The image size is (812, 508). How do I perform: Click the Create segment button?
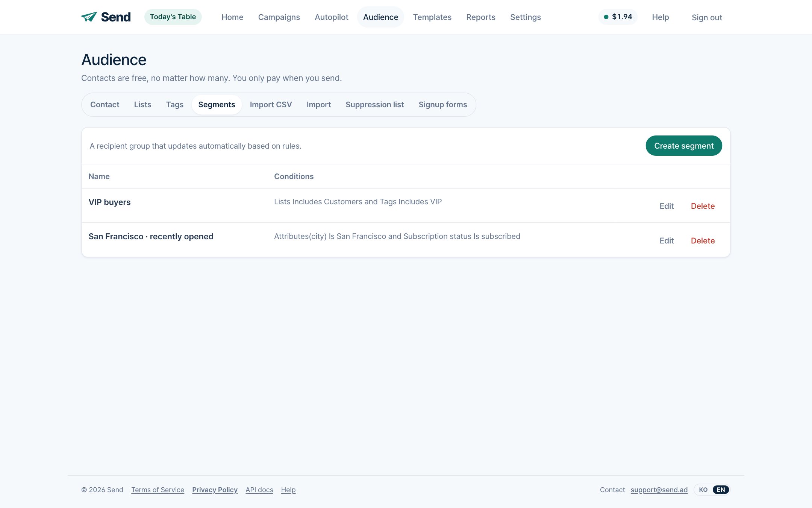pos(684,146)
